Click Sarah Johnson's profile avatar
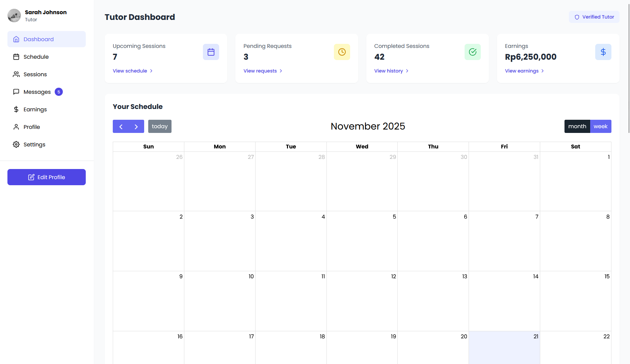This screenshot has width=630, height=364. pos(14,16)
